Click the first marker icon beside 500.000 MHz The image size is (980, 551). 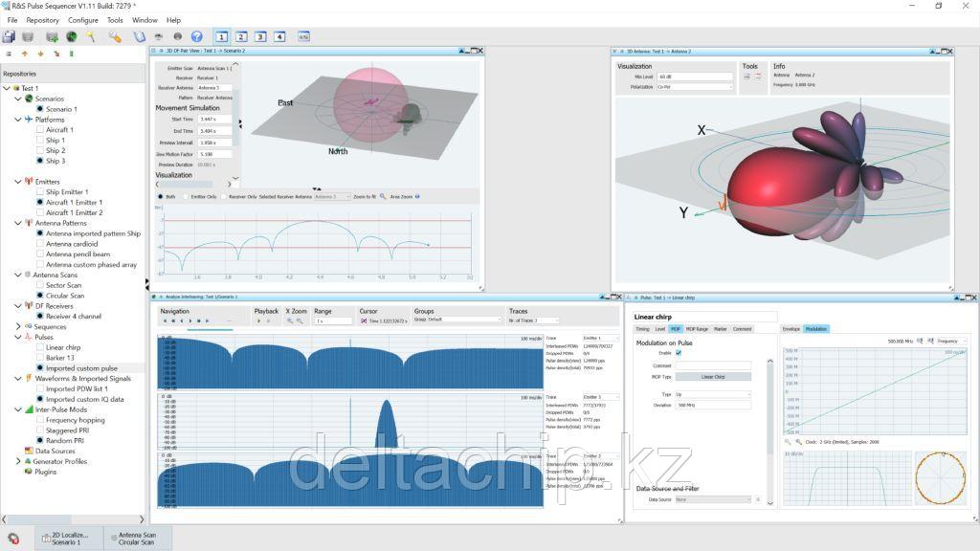(920, 342)
